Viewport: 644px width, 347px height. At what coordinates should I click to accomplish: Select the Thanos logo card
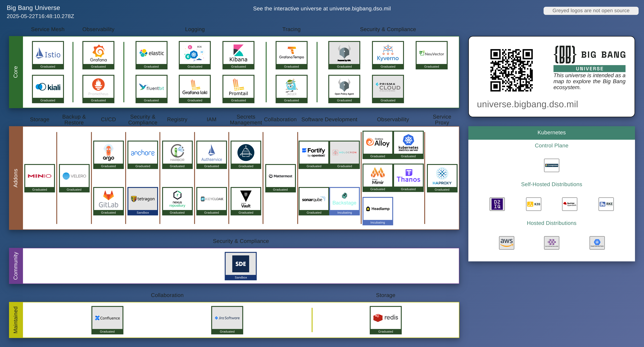[408, 178]
